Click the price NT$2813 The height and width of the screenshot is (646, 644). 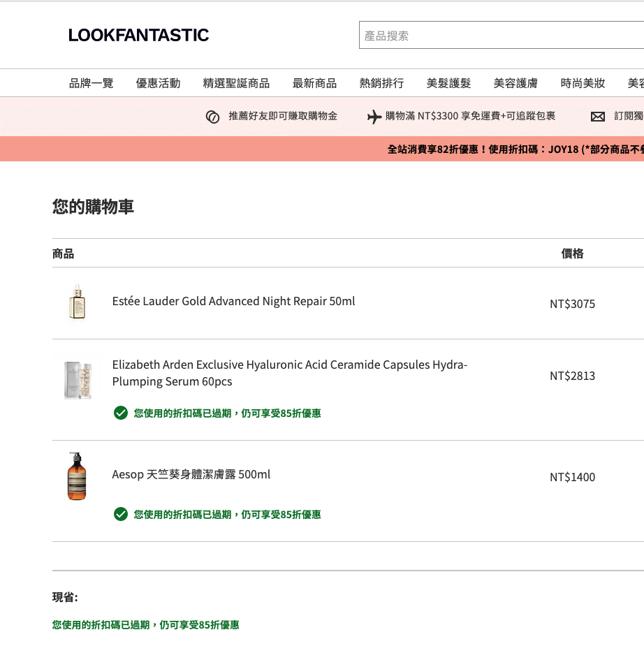tap(572, 376)
